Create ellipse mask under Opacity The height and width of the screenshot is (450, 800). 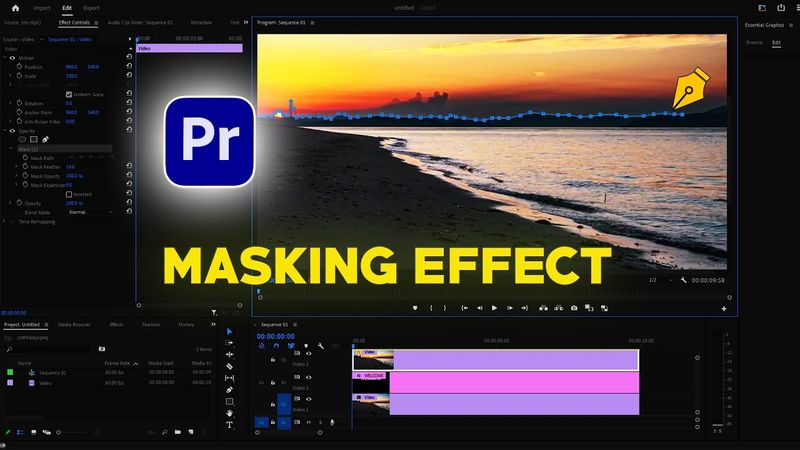22,139
